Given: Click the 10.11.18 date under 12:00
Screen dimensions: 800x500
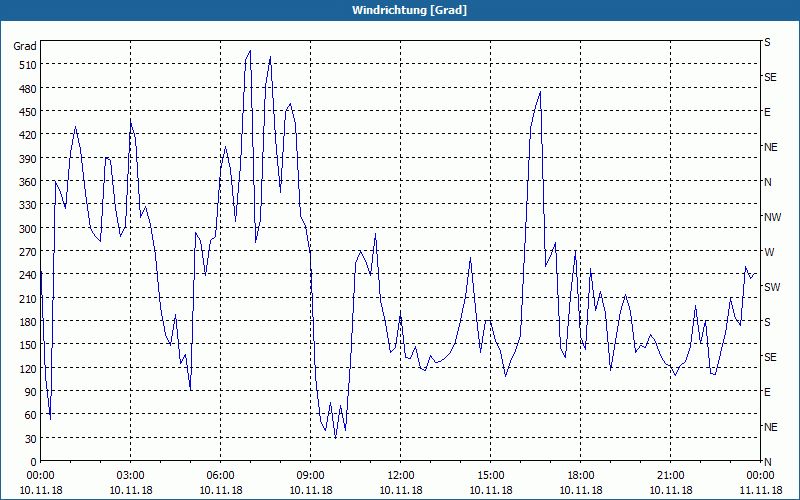Looking at the screenshot, I should coord(401,490).
